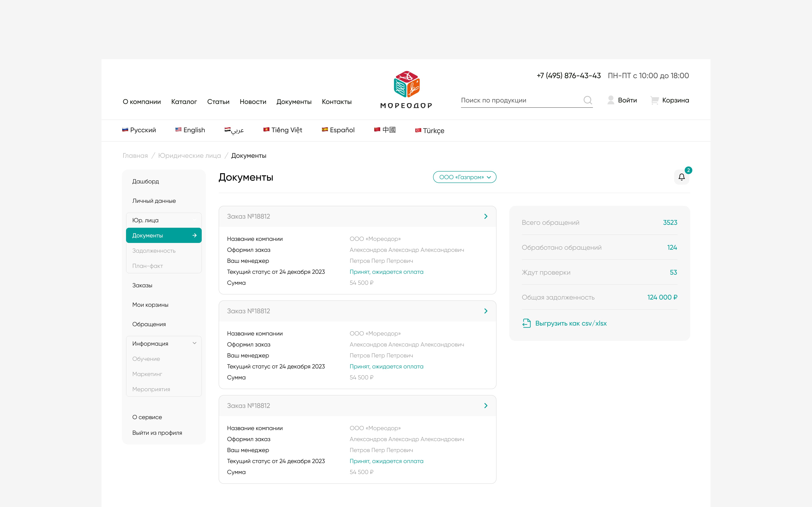Open the ООО «Газпром» company dropdown

click(x=464, y=177)
